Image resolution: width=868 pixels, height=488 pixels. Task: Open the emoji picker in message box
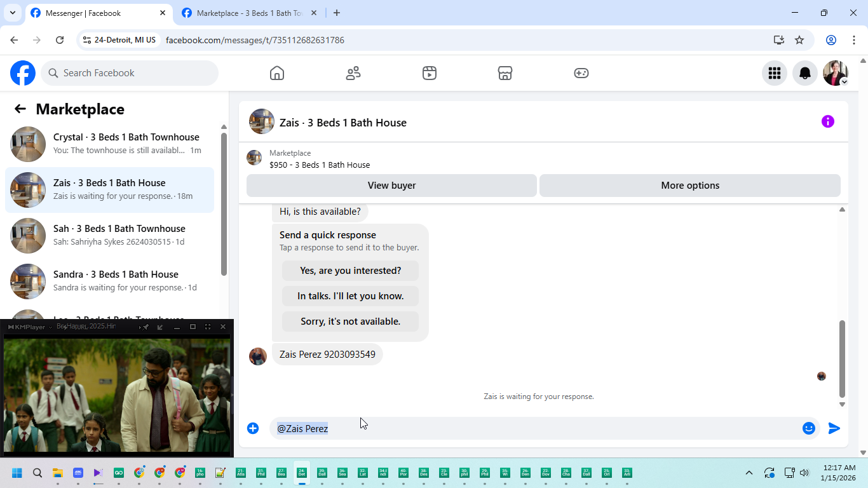[809, 428]
